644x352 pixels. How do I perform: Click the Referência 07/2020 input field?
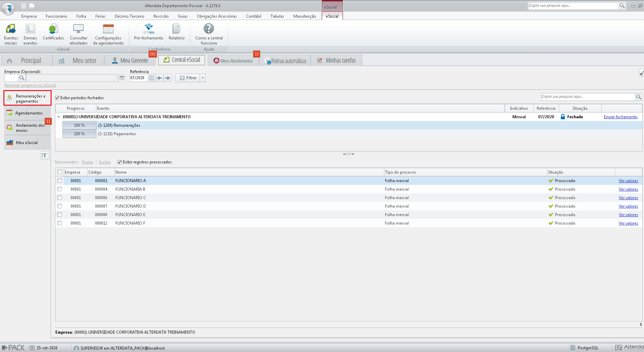pos(139,78)
